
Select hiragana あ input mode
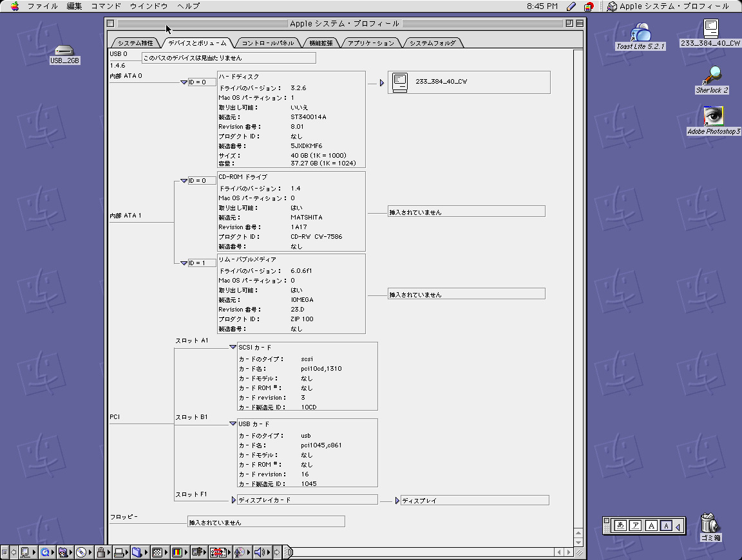tap(620, 525)
